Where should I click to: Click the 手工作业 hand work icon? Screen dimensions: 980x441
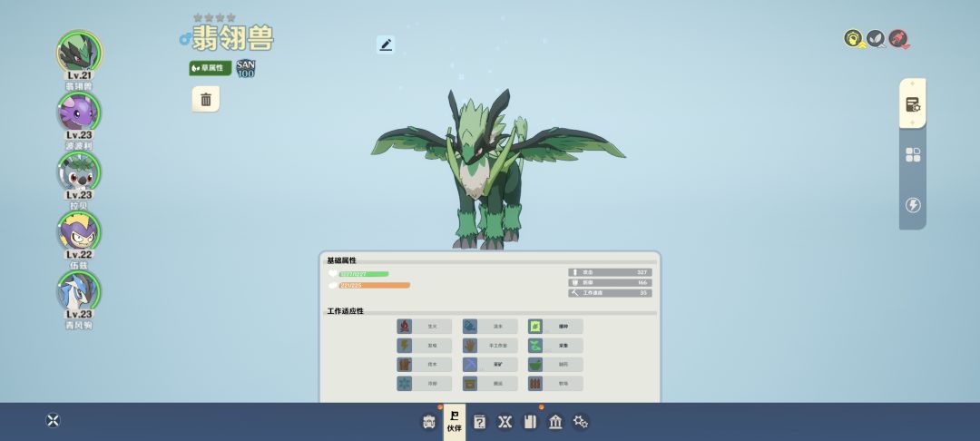click(x=470, y=346)
